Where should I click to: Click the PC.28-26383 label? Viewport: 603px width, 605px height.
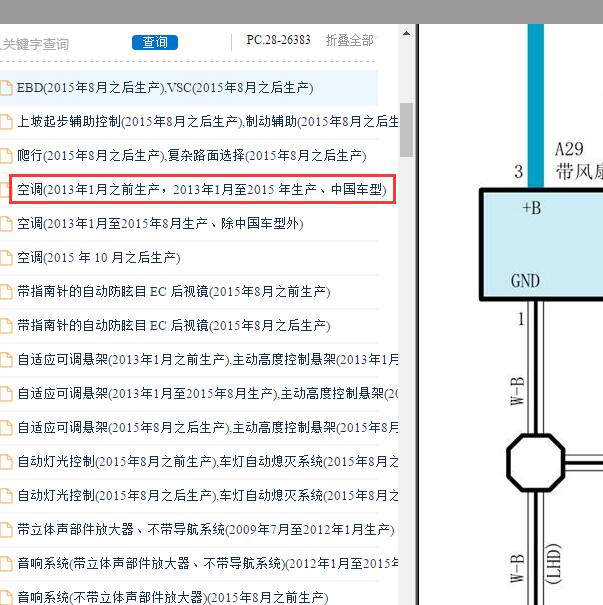pos(279,40)
